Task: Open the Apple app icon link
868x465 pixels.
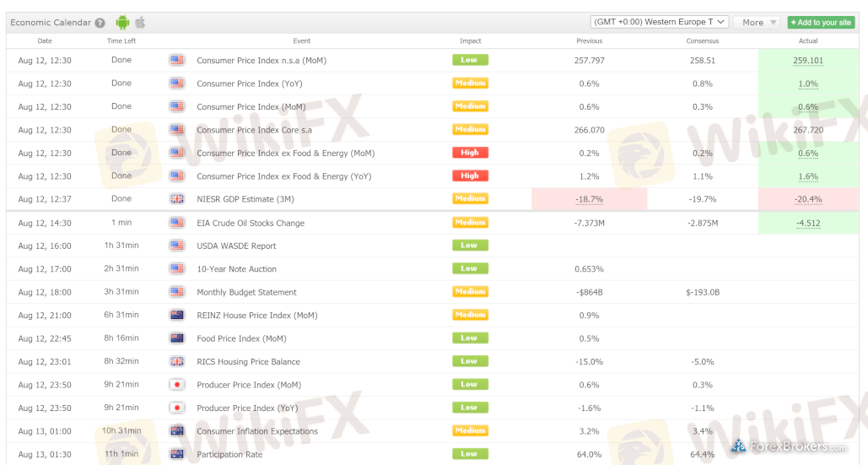Action: (140, 23)
